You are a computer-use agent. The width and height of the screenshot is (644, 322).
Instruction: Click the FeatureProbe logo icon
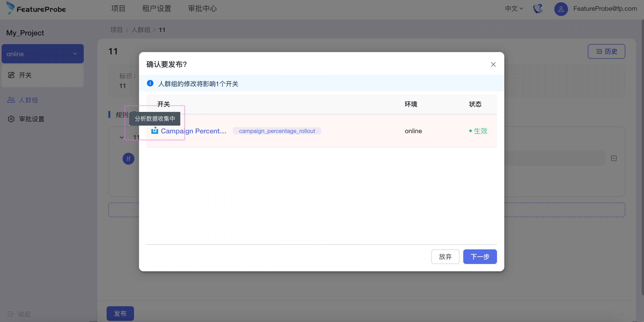click(10, 8)
